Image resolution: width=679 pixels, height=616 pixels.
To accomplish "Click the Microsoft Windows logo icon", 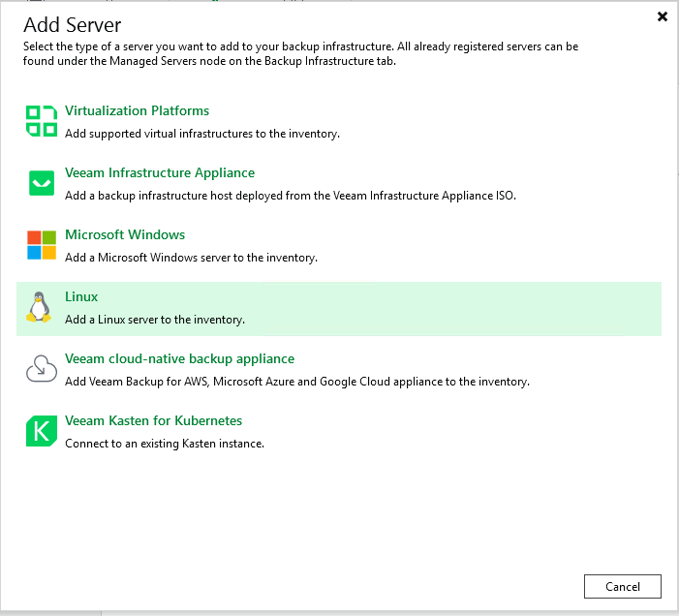I will coord(41,245).
